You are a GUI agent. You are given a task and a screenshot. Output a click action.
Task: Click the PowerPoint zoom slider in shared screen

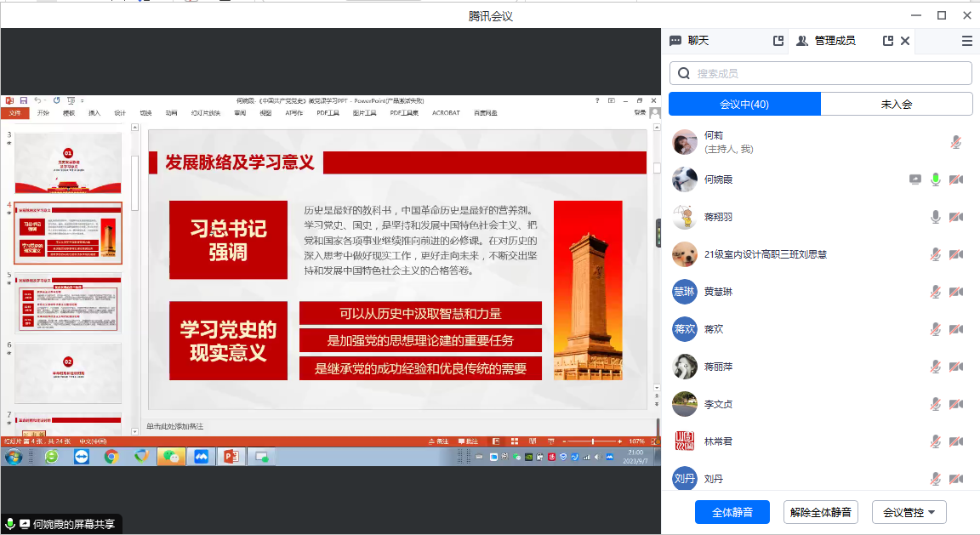(x=593, y=441)
